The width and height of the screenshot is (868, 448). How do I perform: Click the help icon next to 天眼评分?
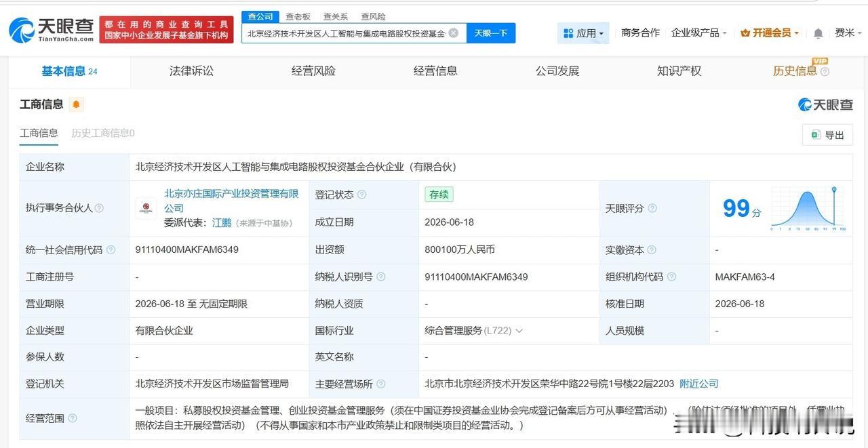click(x=652, y=208)
